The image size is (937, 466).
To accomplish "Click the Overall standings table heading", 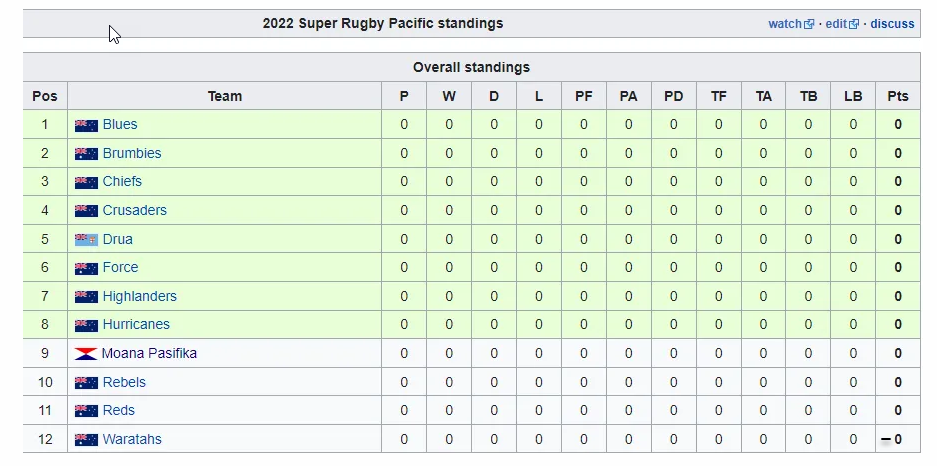I will pyautogui.click(x=471, y=67).
